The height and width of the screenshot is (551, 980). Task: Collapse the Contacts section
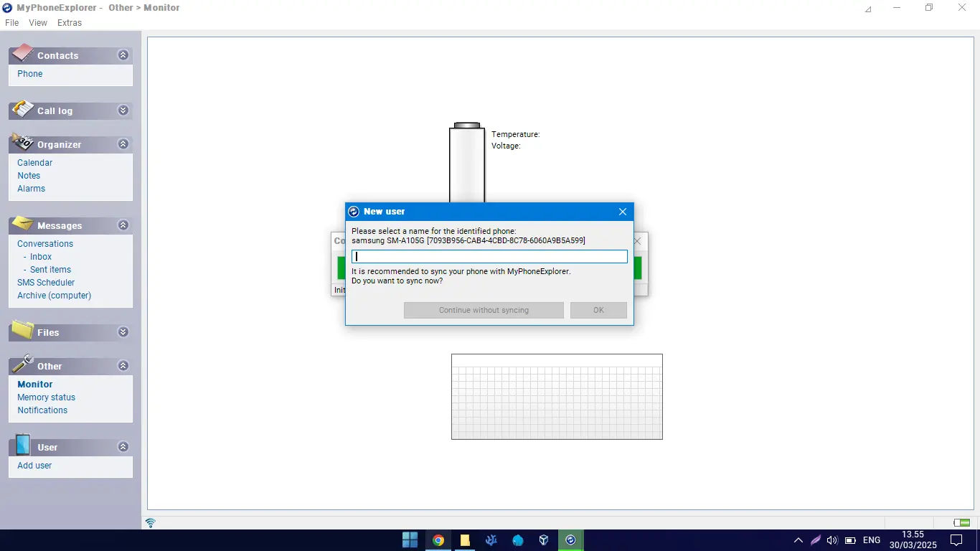(123, 55)
